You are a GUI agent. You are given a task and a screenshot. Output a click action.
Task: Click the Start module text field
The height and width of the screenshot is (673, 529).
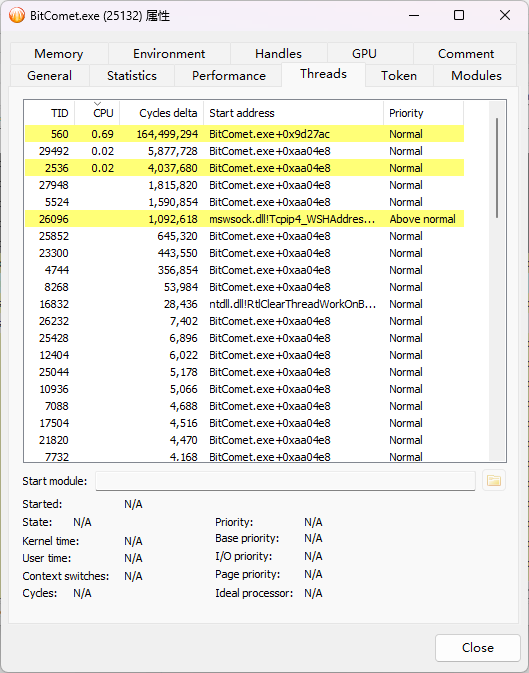285,481
